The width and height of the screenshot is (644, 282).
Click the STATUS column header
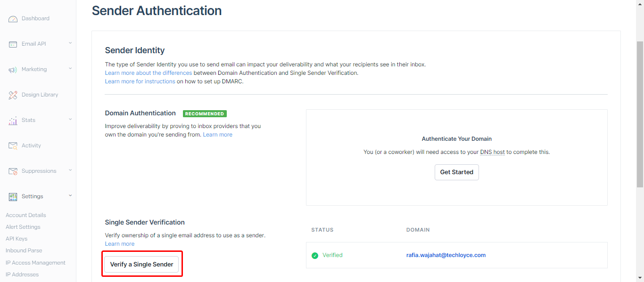(x=322, y=230)
